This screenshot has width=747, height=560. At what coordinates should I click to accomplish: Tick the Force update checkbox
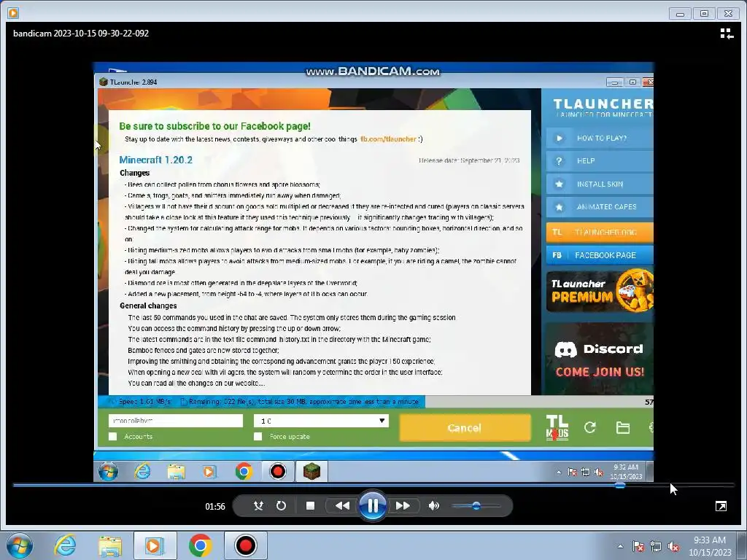258,436
